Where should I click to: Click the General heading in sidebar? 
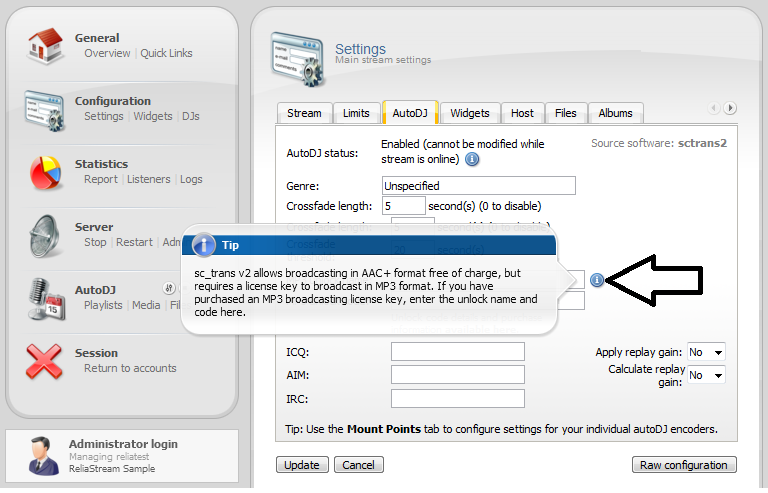(x=97, y=38)
